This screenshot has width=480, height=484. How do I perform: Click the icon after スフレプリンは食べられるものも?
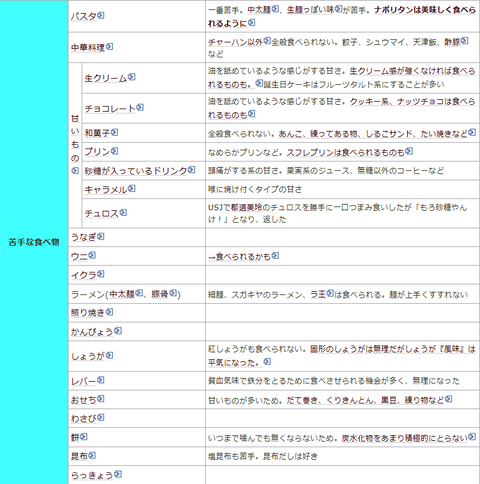point(409,151)
